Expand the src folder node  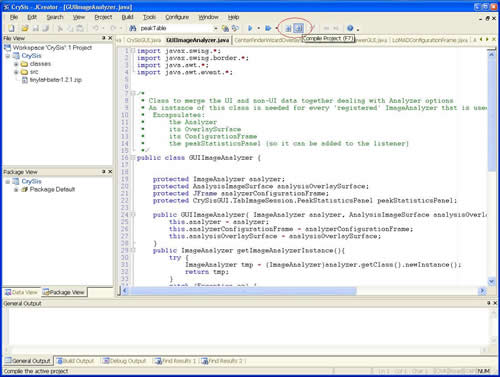point(16,72)
